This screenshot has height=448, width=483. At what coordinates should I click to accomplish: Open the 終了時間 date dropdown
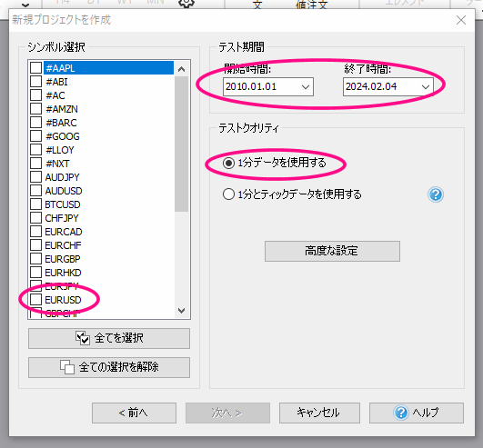[426, 86]
